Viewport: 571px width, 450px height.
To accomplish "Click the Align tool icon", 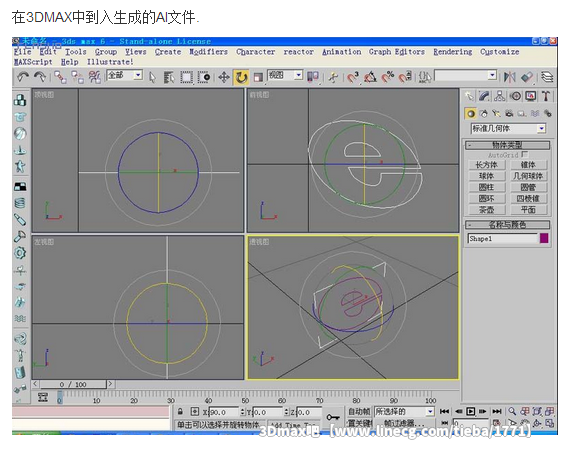I will tap(527, 77).
